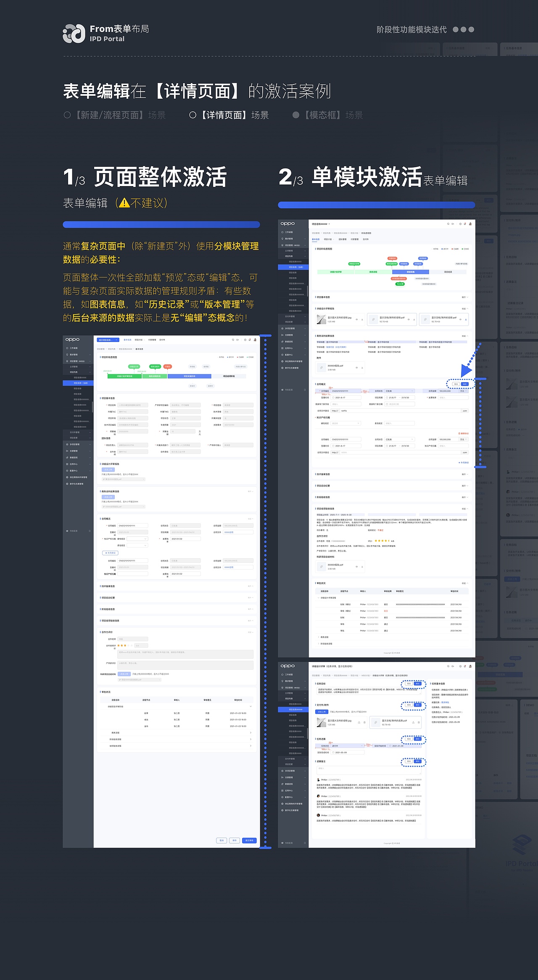
Task: Click search icon in left mockup header
Action: click(233, 340)
